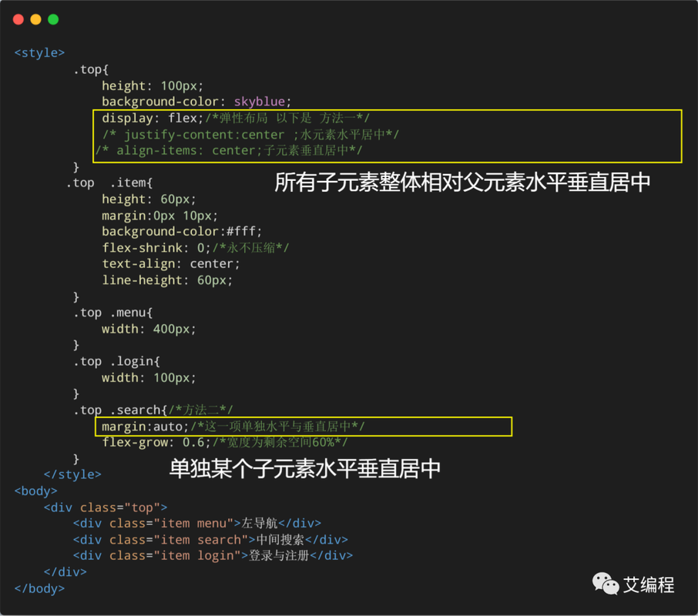The image size is (698, 616).
Task: Click the 艾编程 watermark text
Action: (x=649, y=585)
